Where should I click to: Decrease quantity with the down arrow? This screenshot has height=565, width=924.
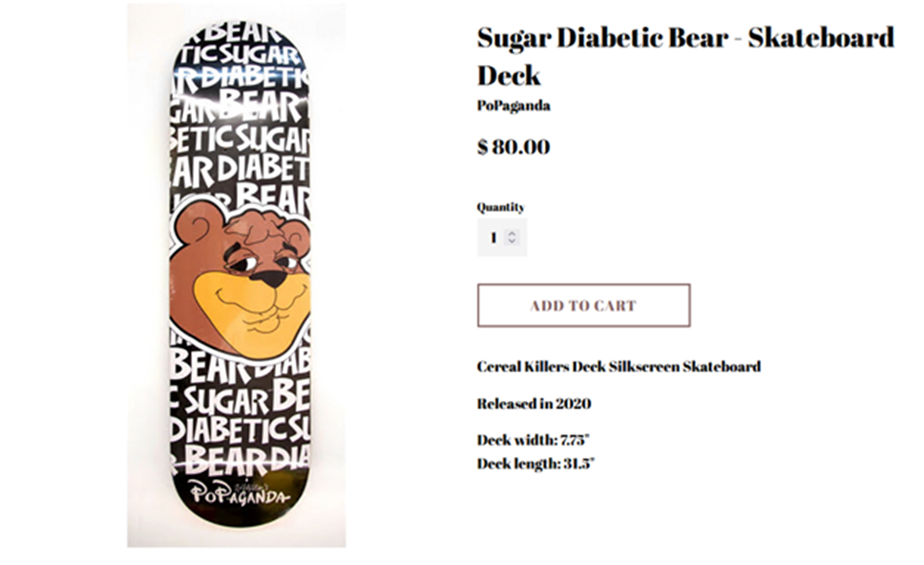pyautogui.click(x=513, y=242)
